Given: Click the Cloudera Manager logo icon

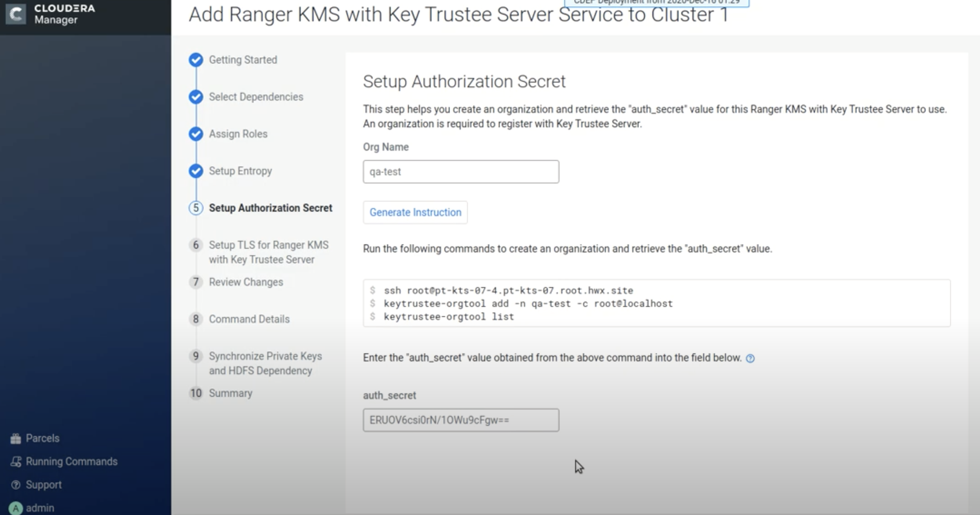Looking at the screenshot, I should point(16,14).
